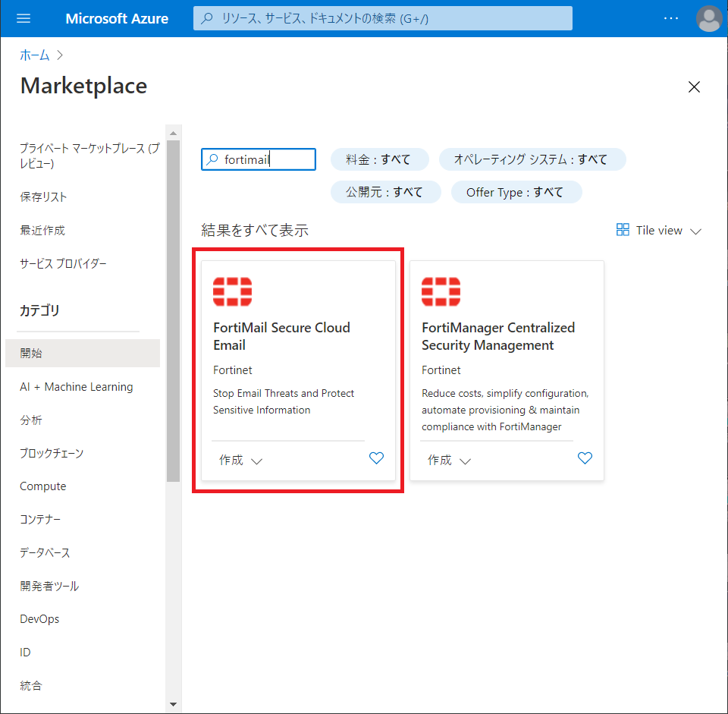Focus the top global resource search bar
The width and height of the screenshot is (728, 714).
point(382,18)
